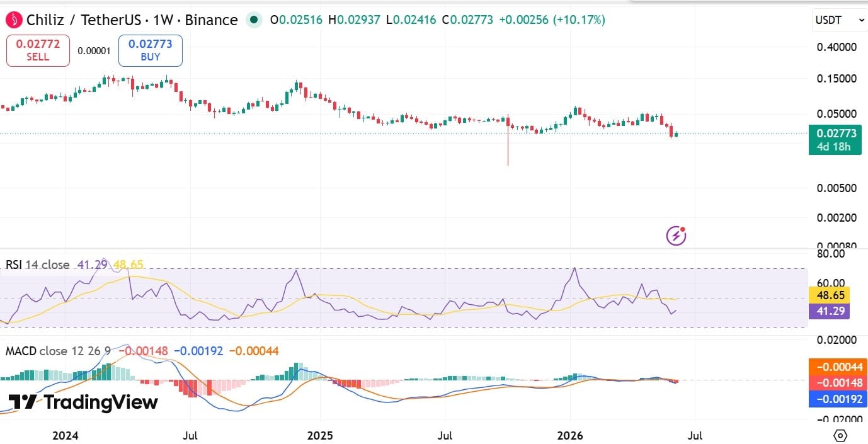Click the 0.00200 price scale label
Viewport: 868px width, 444px height.
point(837,218)
